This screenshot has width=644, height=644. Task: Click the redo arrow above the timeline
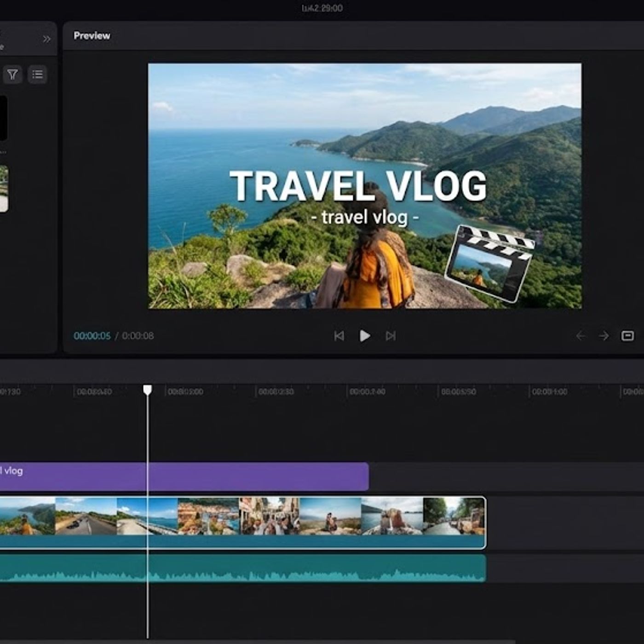click(x=603, y=336)
